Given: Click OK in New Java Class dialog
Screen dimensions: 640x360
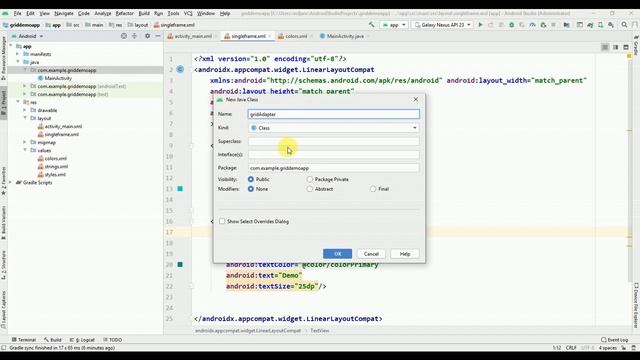Looking at the screenshot, I should 338,254.
